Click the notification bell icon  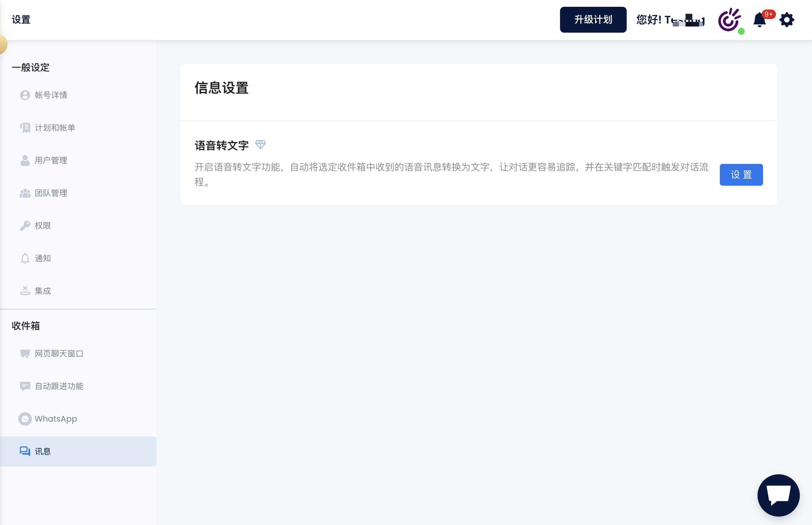pyautogui.click(x=759, y=20)
